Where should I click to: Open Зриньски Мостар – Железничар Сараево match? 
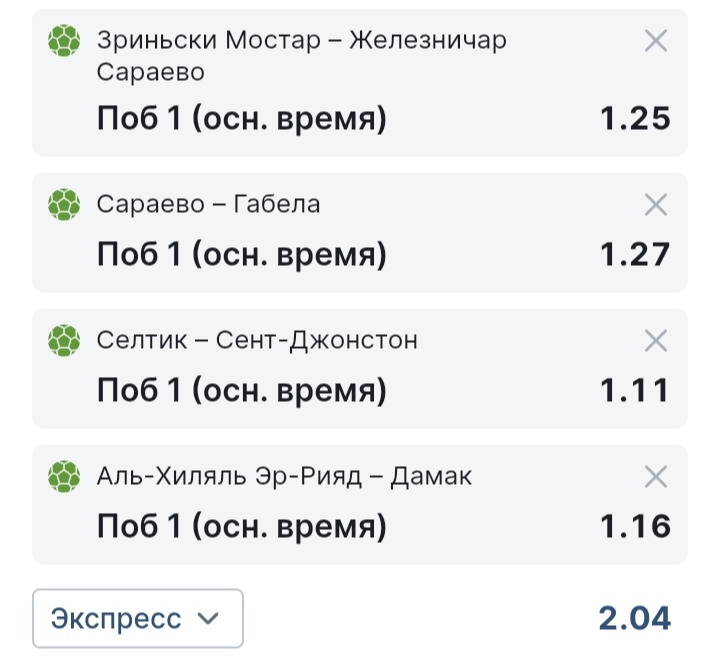301,55
